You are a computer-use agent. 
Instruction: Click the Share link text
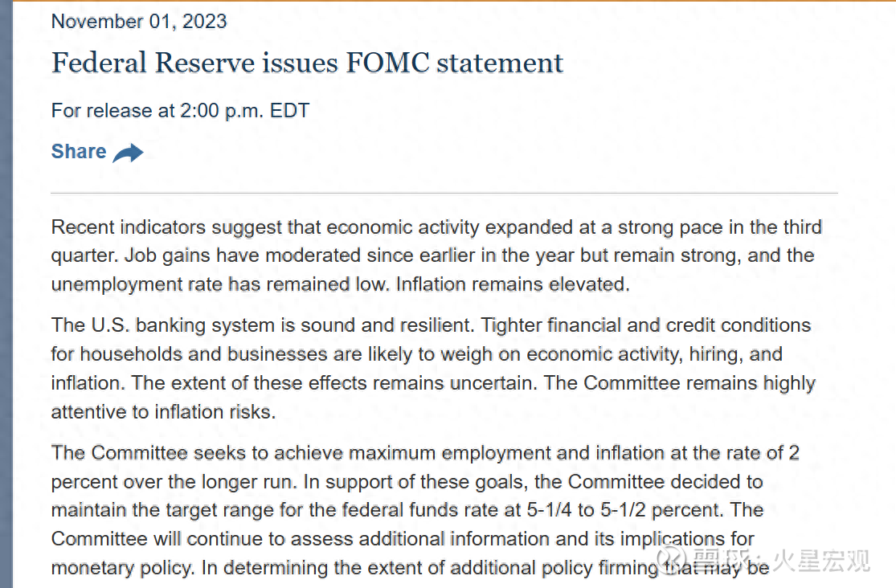point(79,152)
